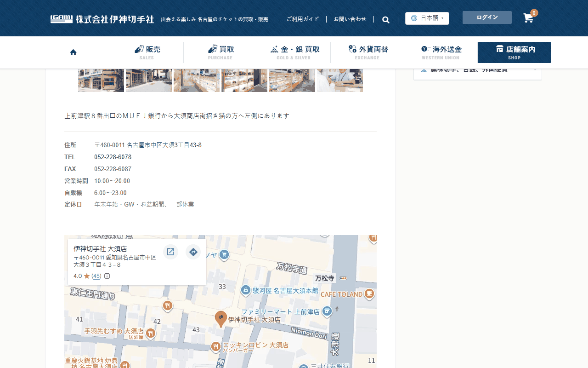
Task: Open the 金・銀 買取 menu
Action: pos(294,52)
